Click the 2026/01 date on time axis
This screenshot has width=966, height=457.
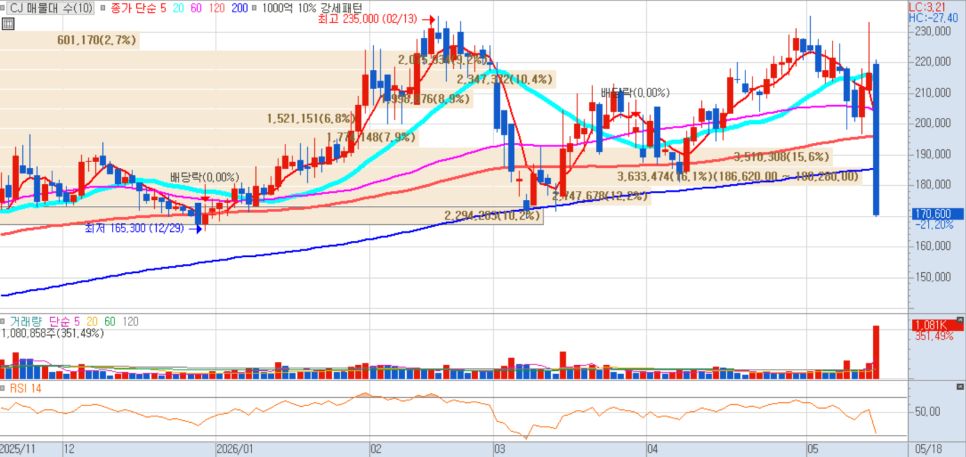point(234,449)
